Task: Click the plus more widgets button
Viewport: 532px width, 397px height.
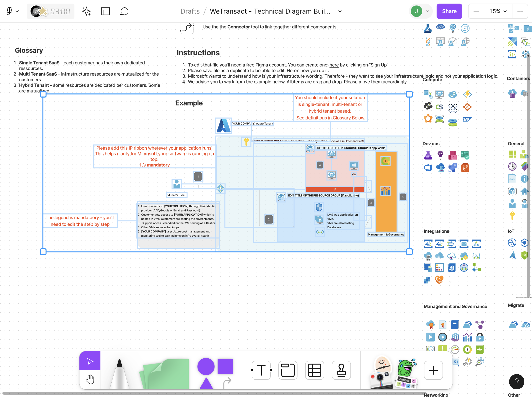Action: [x=433, y=370]
